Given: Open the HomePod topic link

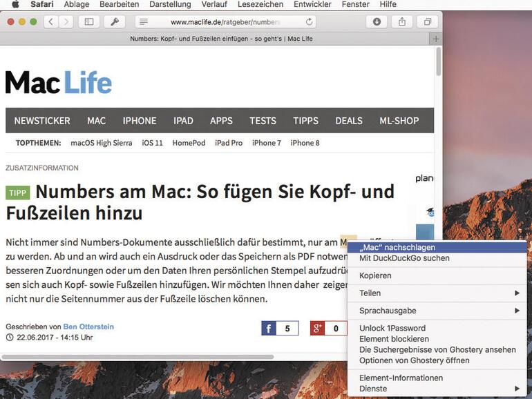Looking at the screenshot, I should coord(189,143).
